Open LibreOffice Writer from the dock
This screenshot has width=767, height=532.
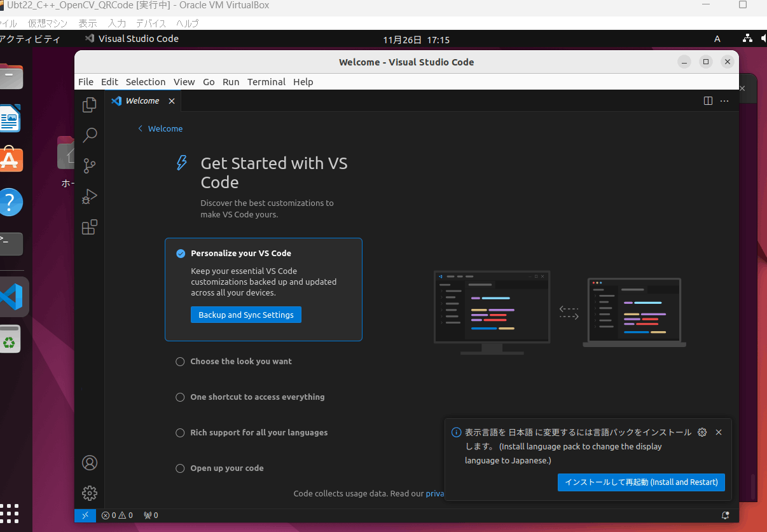(10, 118)
